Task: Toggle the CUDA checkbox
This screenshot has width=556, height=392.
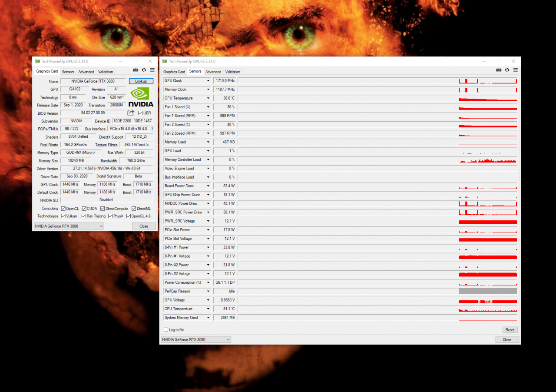Action: (x=84, y=209)
